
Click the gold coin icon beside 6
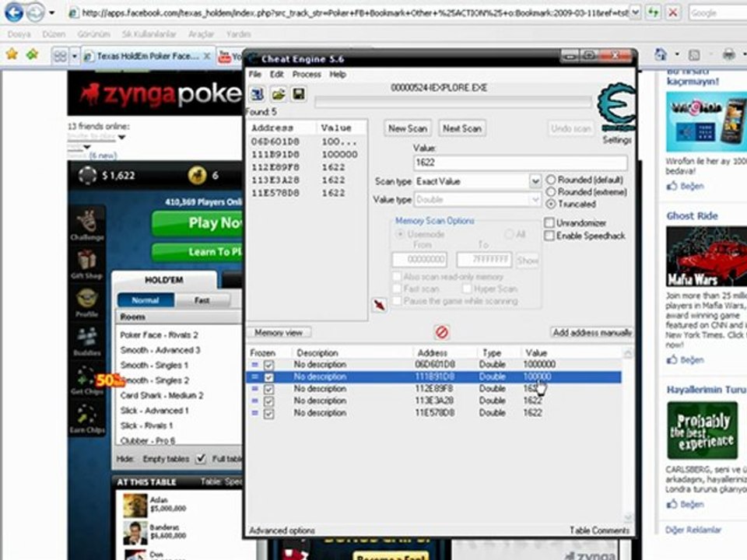click(x=197, y=176)
